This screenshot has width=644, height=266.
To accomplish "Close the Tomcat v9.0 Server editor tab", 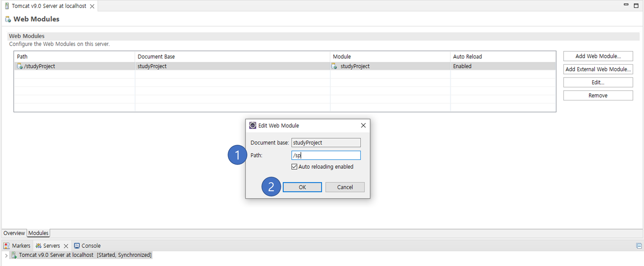I will pyautogui.click(x=92, y=6).
